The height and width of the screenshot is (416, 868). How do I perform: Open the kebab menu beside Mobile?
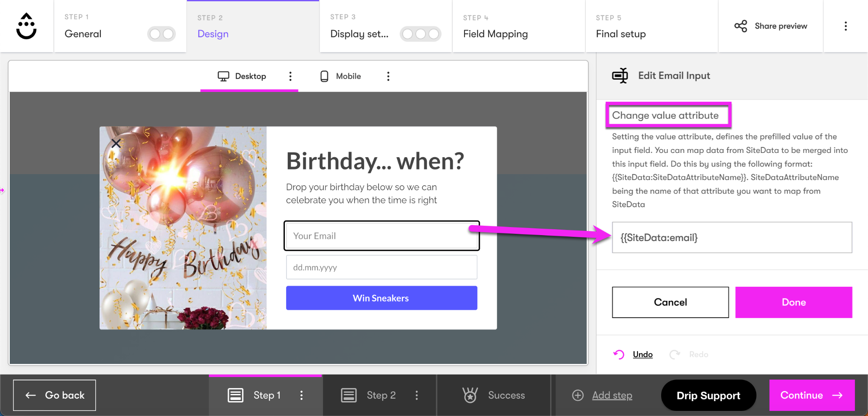click(x=388, y=76)
